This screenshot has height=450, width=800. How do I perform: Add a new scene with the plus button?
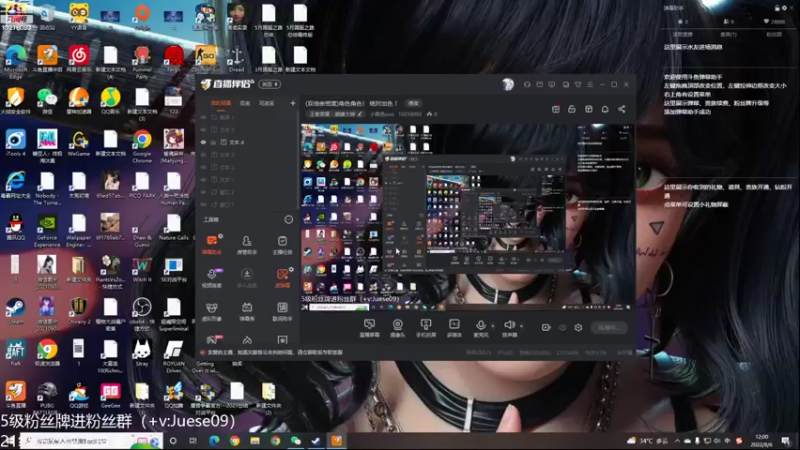click(x=293, y=103)
